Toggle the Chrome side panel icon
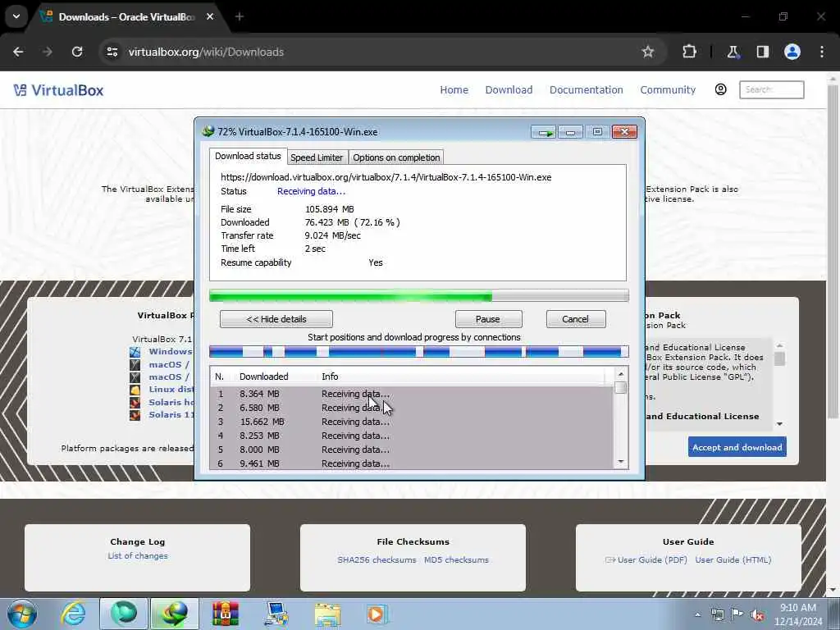Image resolution: width=840 pixels, height=630 pixels. 762,52
